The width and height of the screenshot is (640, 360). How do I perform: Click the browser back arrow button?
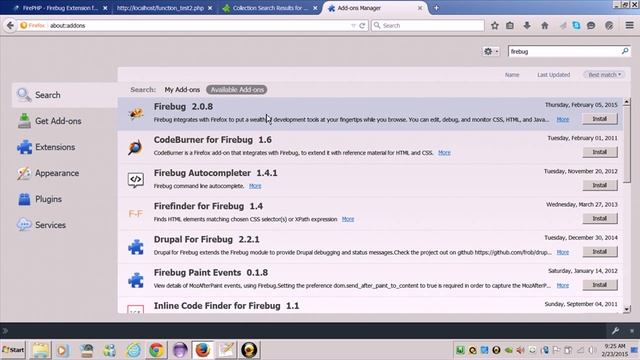coord(10,25)
